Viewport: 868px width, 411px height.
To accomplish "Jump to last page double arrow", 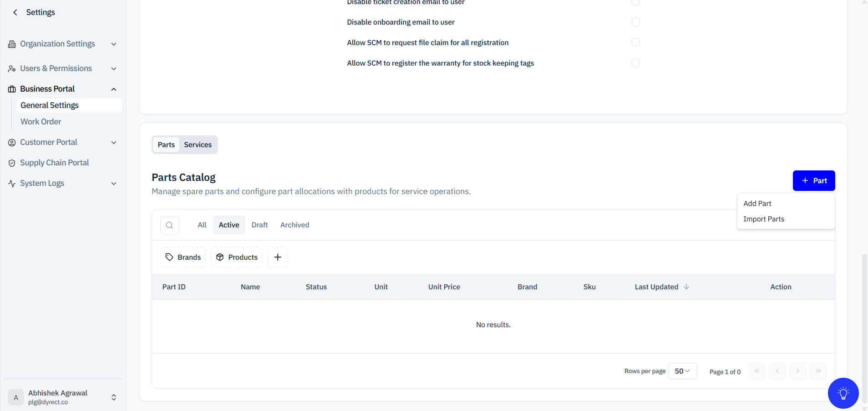I will [x=818, y=371].
